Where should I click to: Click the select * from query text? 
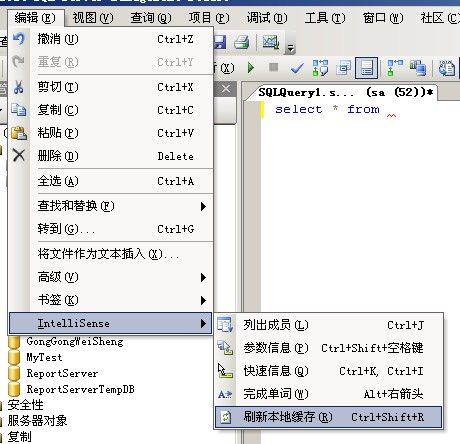327,109
